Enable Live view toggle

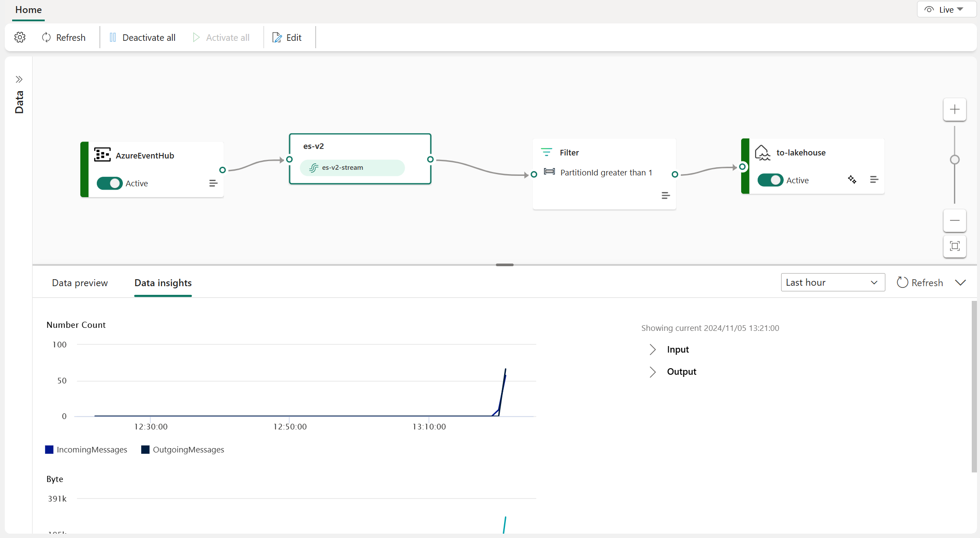(x=941, y=9)
